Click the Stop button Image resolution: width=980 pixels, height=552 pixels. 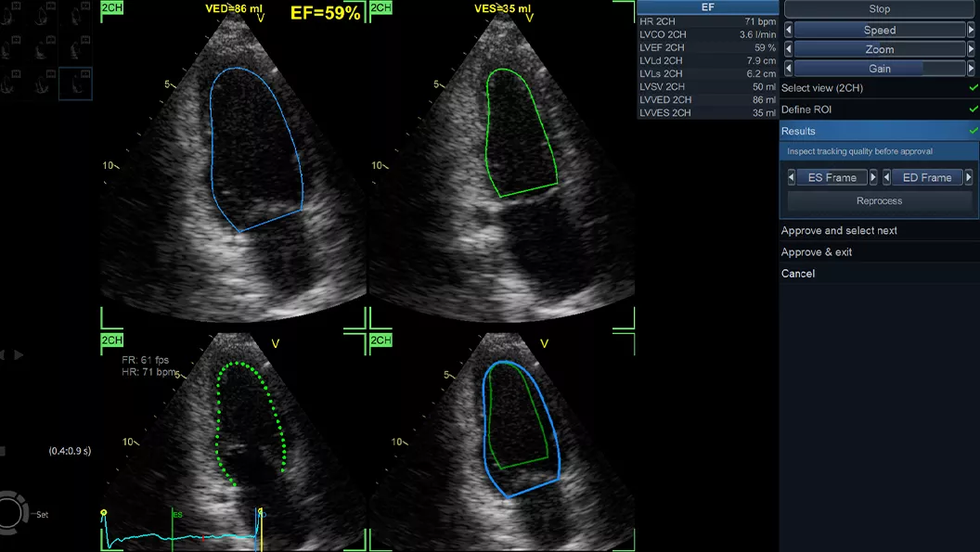pos(880,8)
